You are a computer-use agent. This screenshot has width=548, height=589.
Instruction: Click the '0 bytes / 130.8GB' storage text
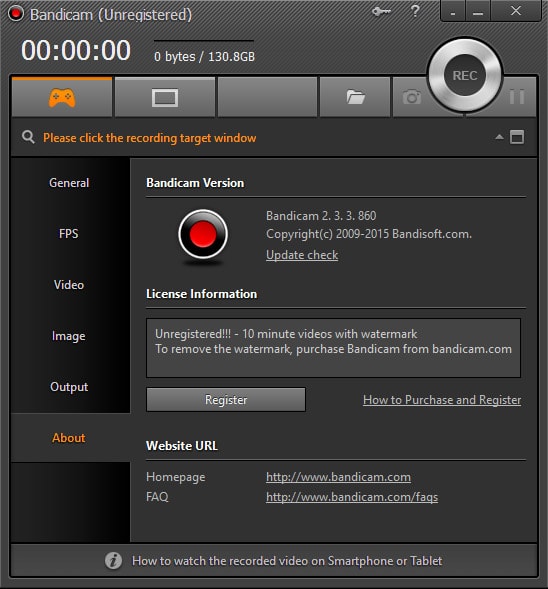204,57
